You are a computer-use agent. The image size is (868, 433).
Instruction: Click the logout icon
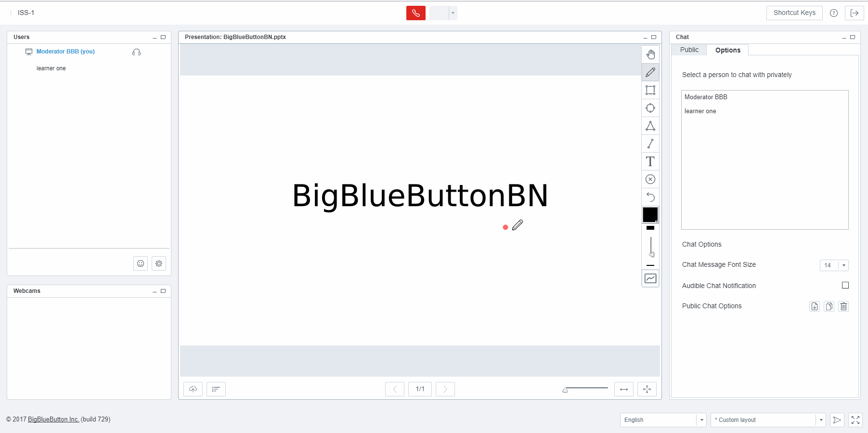[855, 13]
